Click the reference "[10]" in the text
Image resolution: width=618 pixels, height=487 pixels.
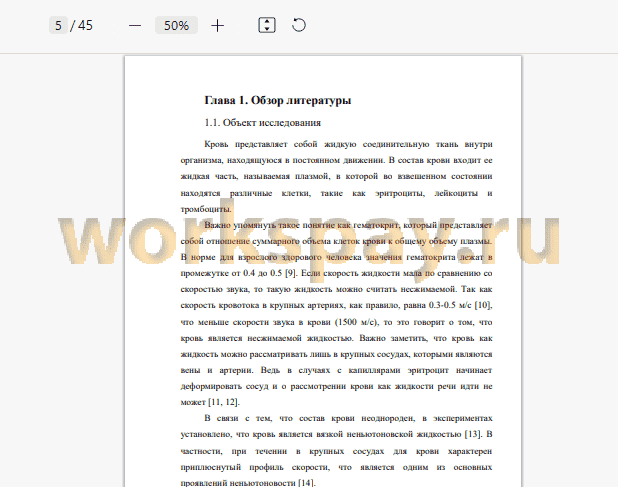(x=483, y=305)
